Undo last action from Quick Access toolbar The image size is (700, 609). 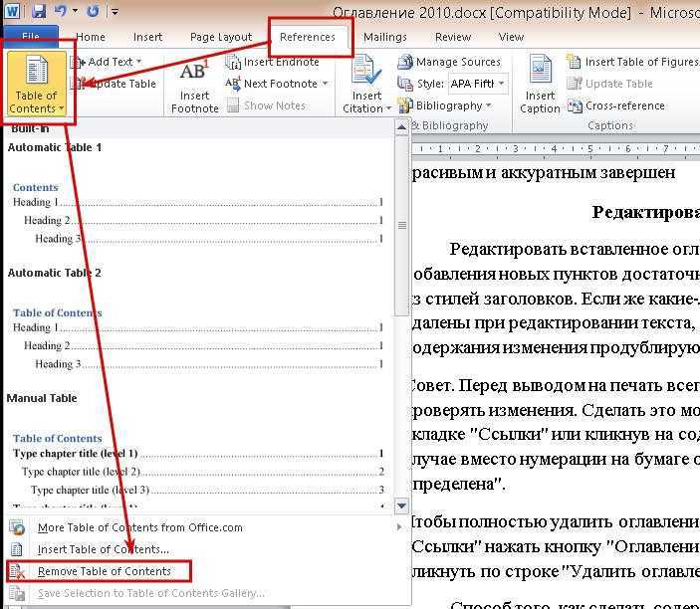pos(60,11)
